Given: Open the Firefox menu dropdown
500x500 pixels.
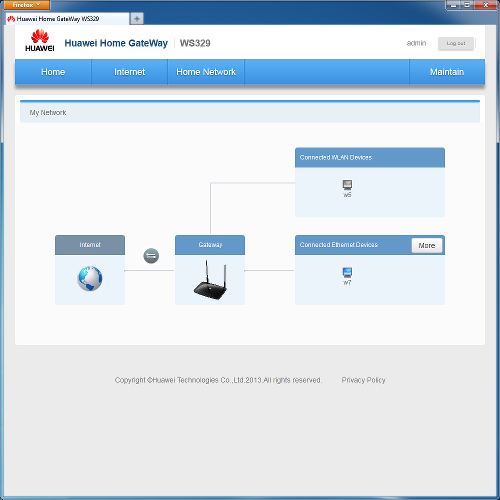Looking at the screenshot, I should pyautogui.click(x=26, y=5).
